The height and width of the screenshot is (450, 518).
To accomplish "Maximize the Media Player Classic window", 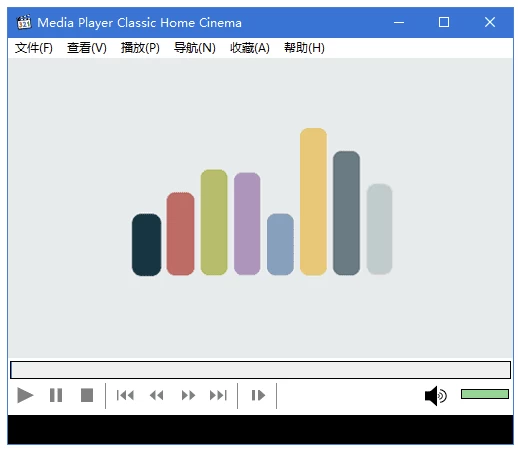I will (x=444, y=22).
